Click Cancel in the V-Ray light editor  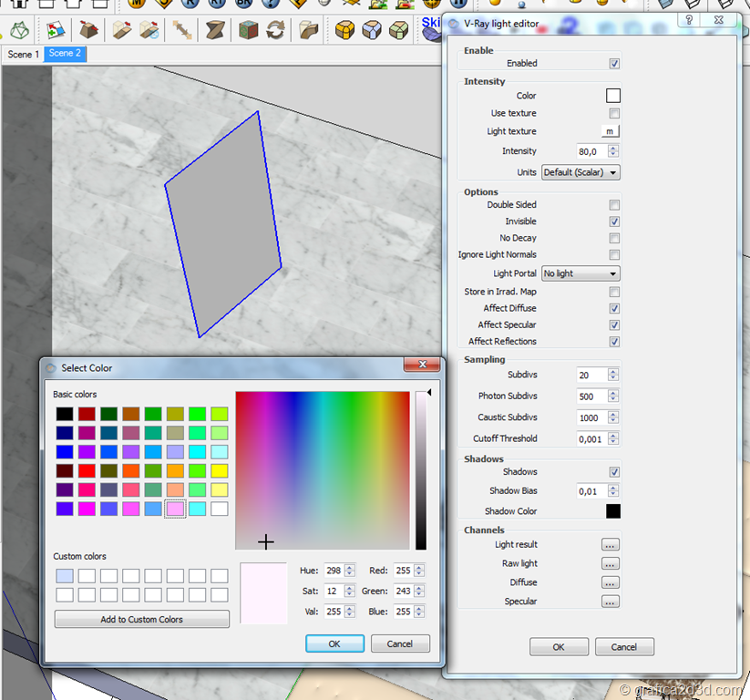(623, 647)
